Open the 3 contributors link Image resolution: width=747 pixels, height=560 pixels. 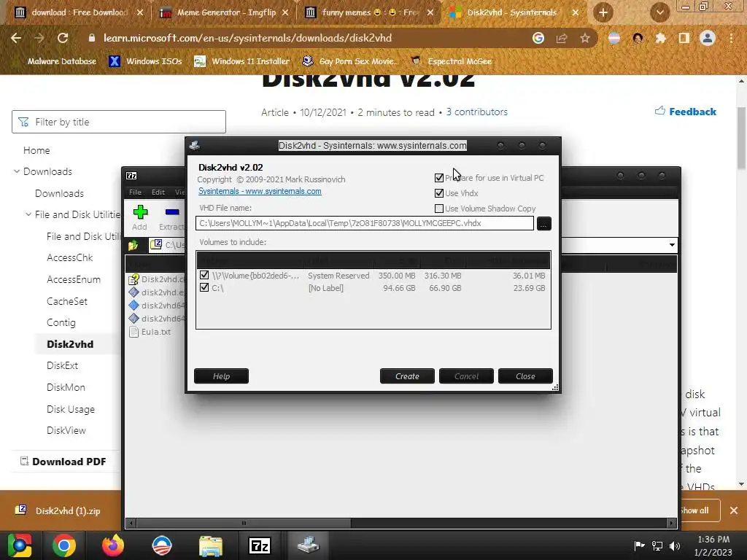(477, 112)
